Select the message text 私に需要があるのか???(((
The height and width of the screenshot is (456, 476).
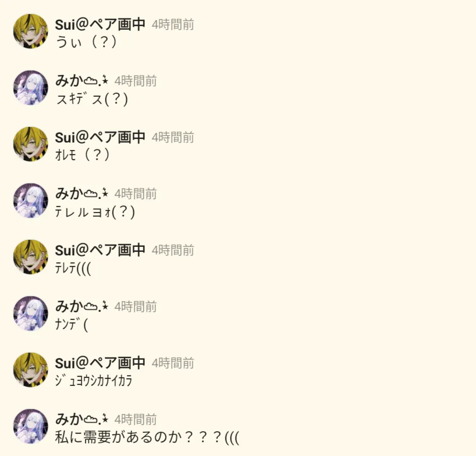point(147,437)
